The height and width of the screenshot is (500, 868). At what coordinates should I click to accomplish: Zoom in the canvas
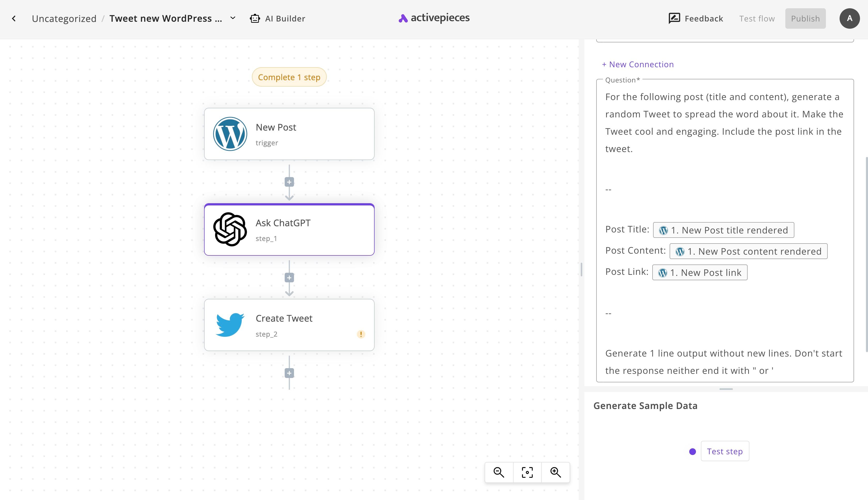555,473
